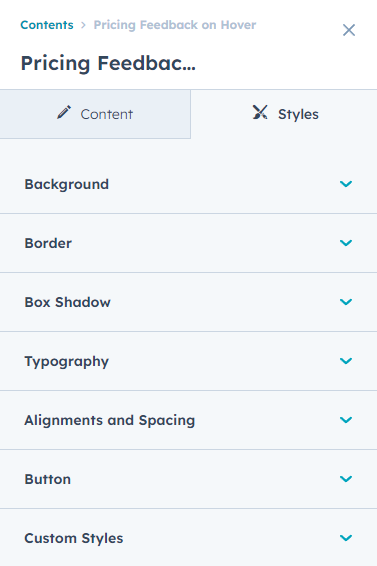Screen dimensions: 377x566
Task: Expand the Custom Styles chevron
Action: tap(346, 538)
